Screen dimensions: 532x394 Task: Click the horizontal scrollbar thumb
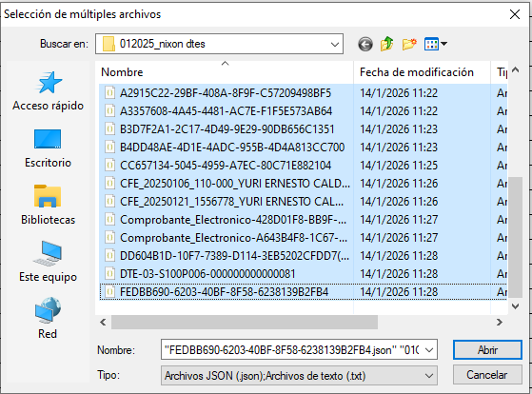245,322
